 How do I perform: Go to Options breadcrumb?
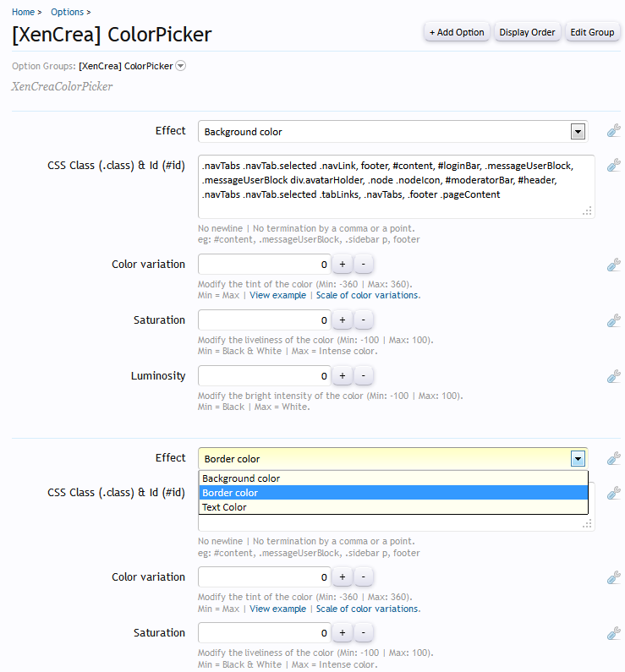point(68,12)
